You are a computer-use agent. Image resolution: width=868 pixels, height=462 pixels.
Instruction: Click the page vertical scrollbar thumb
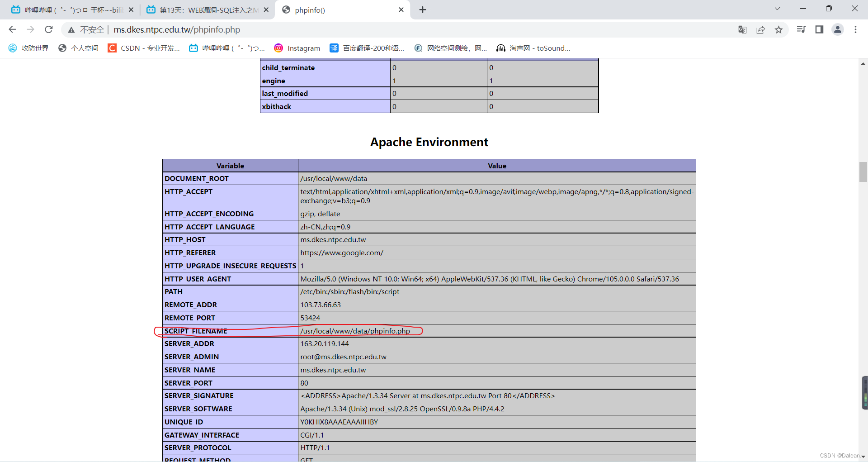point(863,171)
